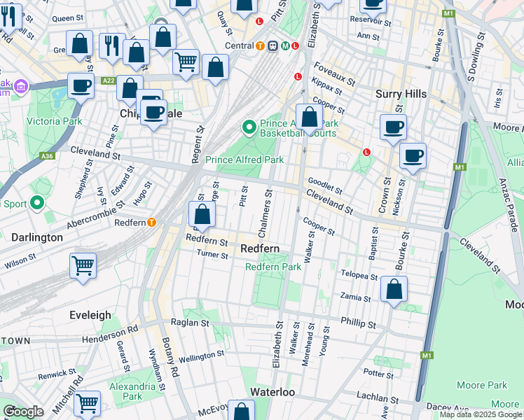Click the Redfern suburb label above Redfern Park
This screenshot has width=524, height=420.
[260, 248]
